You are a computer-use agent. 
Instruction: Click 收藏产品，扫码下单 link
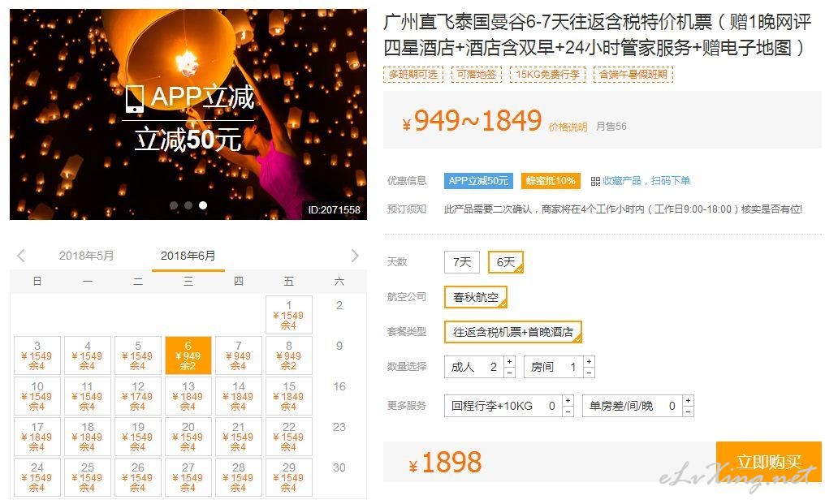(x=646, y=181)
